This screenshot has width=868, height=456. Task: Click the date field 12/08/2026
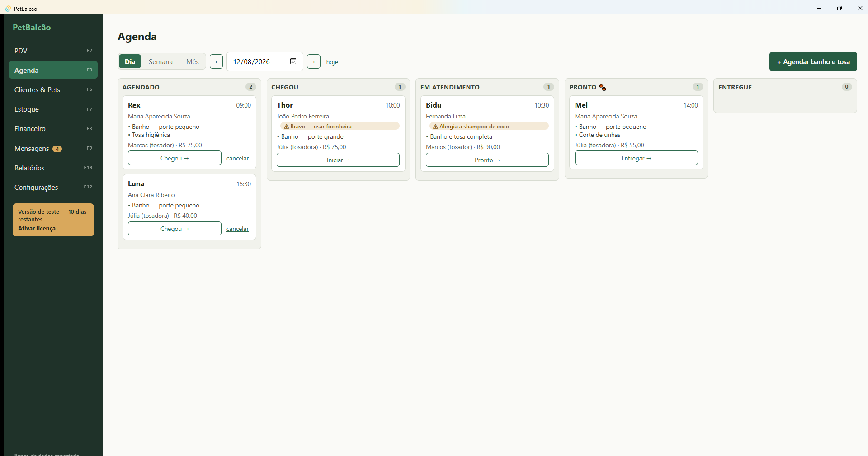[265, 61]
